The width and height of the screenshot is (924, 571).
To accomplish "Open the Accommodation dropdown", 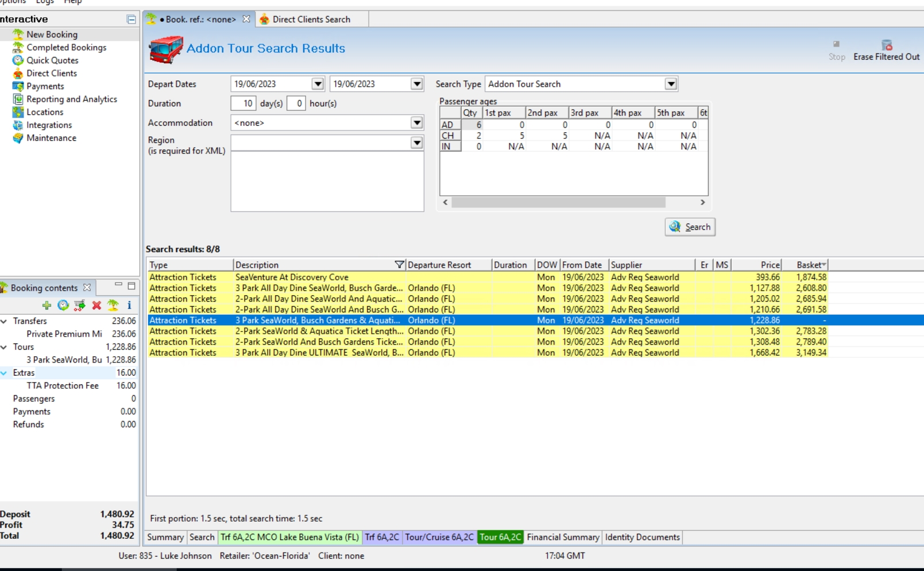I will pyautogui.click(x=417, y=123).
